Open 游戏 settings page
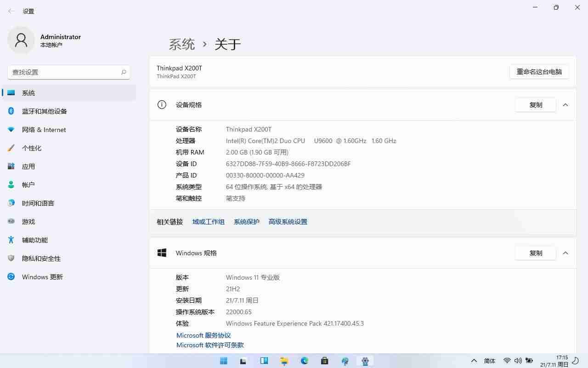The height and width of the screenshot is (368, 588). [69, 222]
